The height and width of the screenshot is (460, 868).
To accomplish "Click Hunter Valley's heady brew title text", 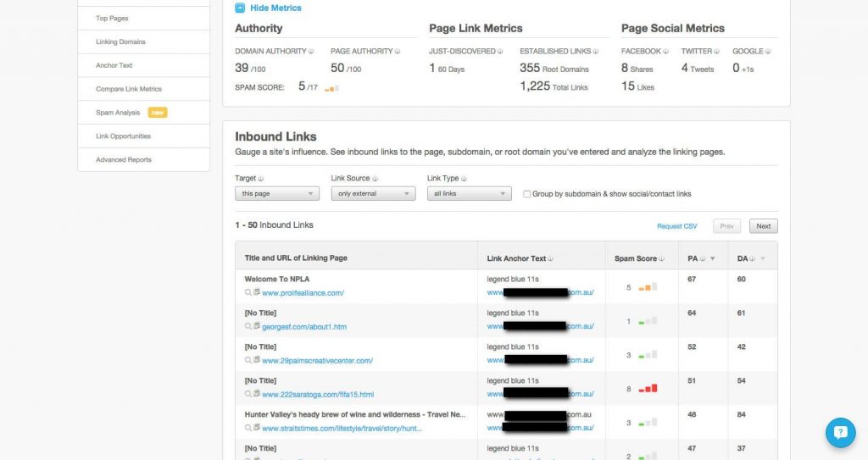I will pyautogui.click(x=355, y=414).
